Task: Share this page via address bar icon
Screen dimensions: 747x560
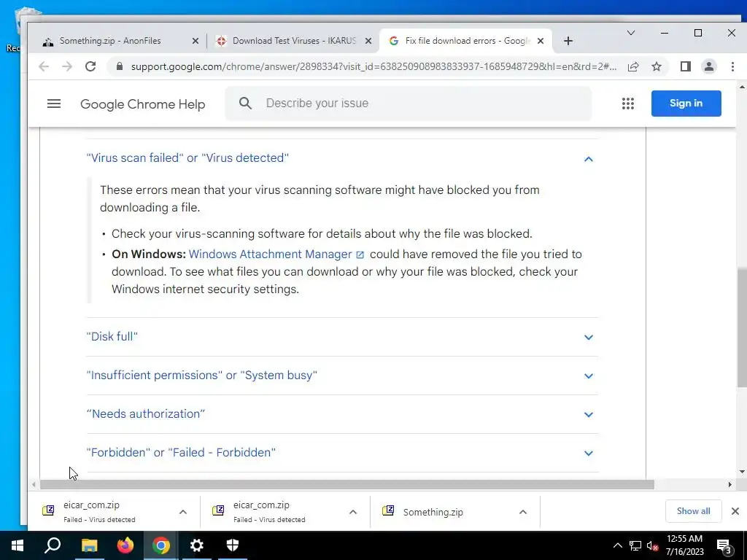Action: click(633, 66)
